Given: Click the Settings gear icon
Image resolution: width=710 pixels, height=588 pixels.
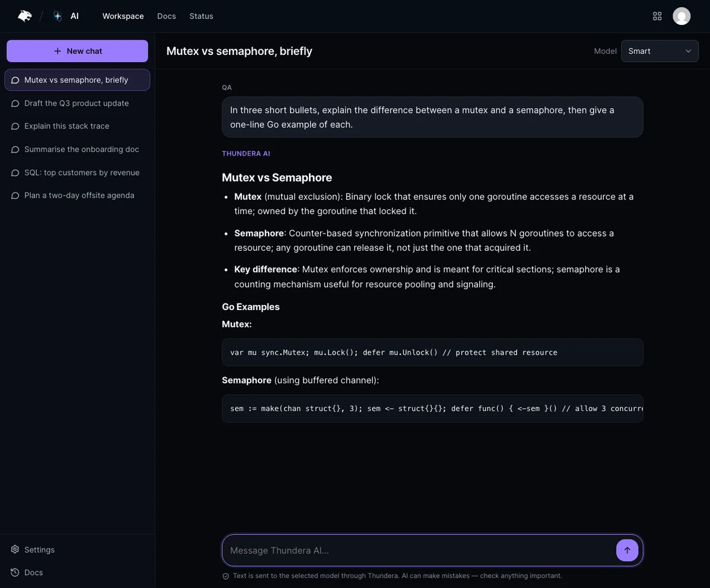Looking at the screenshot, I should click(15, 550).
